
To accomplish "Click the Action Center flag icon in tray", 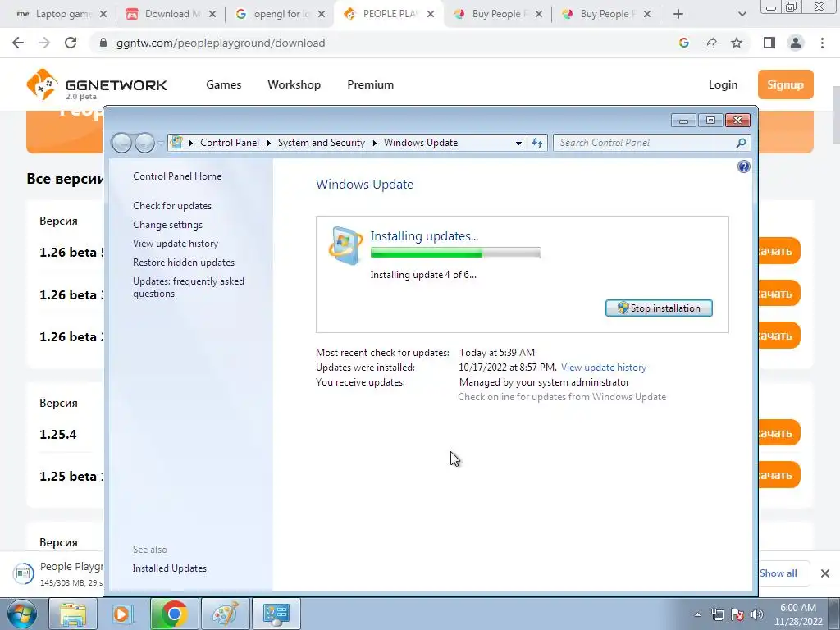I will 737,614.
